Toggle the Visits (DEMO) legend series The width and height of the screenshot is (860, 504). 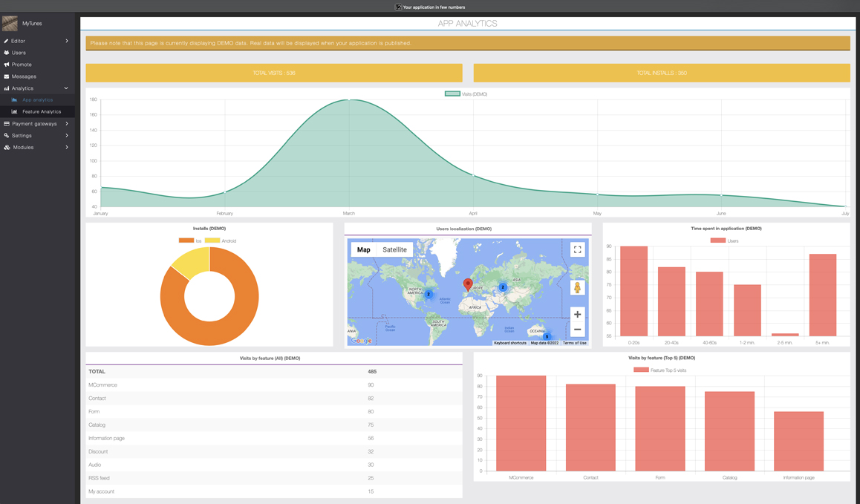(452, 94)
